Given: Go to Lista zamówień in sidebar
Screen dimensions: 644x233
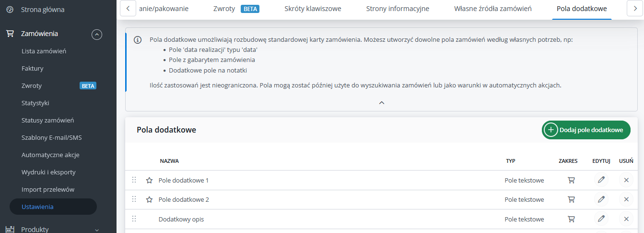Looking at the screenshot, I should coord(44,51).
